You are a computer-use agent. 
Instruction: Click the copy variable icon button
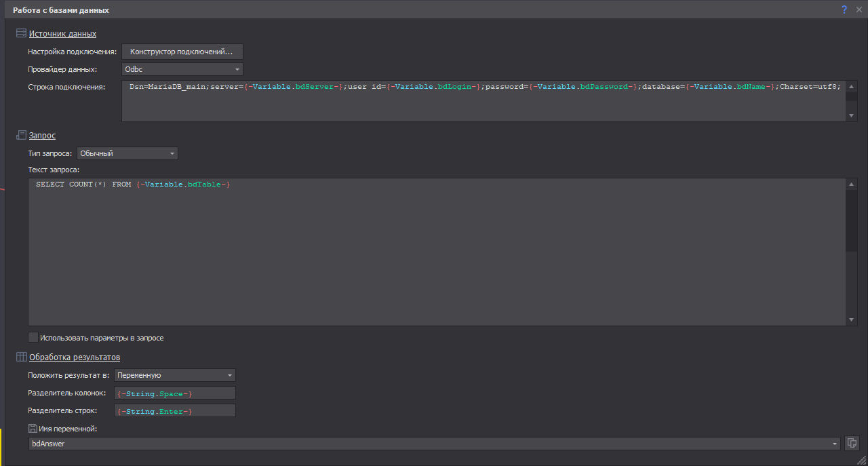coord(852,444)
